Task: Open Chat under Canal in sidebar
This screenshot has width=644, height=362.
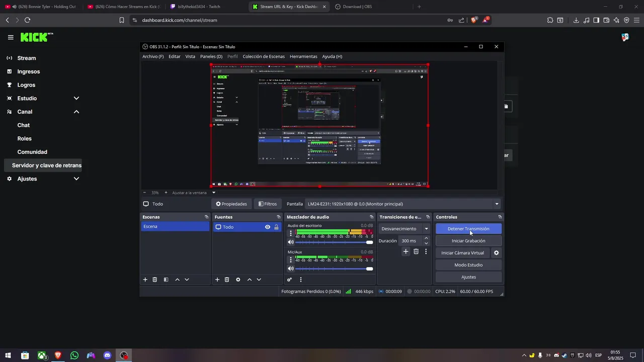Action: tap(24, 125)
